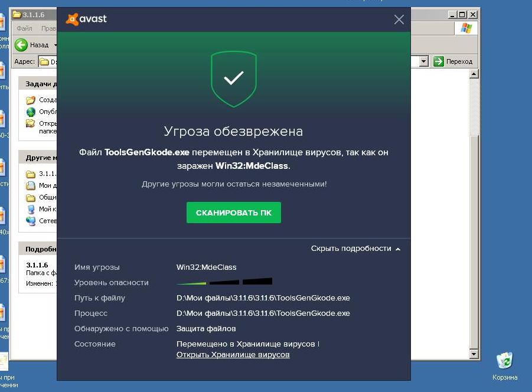Open My Documents icon in Explorer sidebar
This screenshot has height=392, width=532.
click(x=31, y=185)
